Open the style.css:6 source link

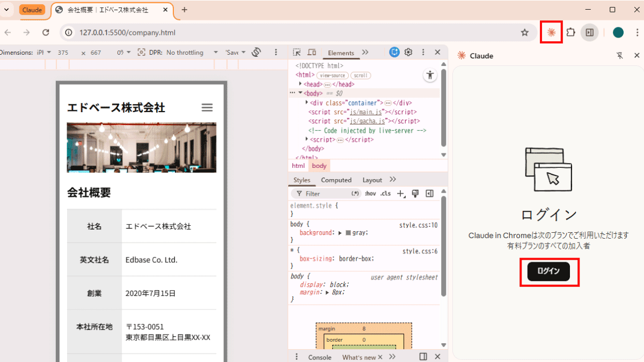pyautogui.click(x=420, y=251)
